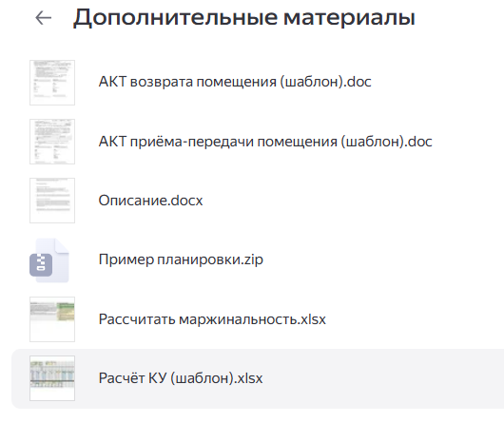This screenshot has height=442, width=504.
Task: Select file name АКТ приёма-передачи помещения (шаблон).doc
Action: tap(265, 142)
